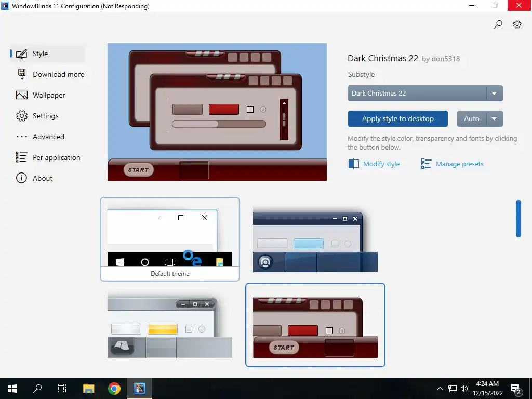Click the blue vertical scrollbar handle
The width and height of the screenshot is (532, 399).
coord(518,219)
